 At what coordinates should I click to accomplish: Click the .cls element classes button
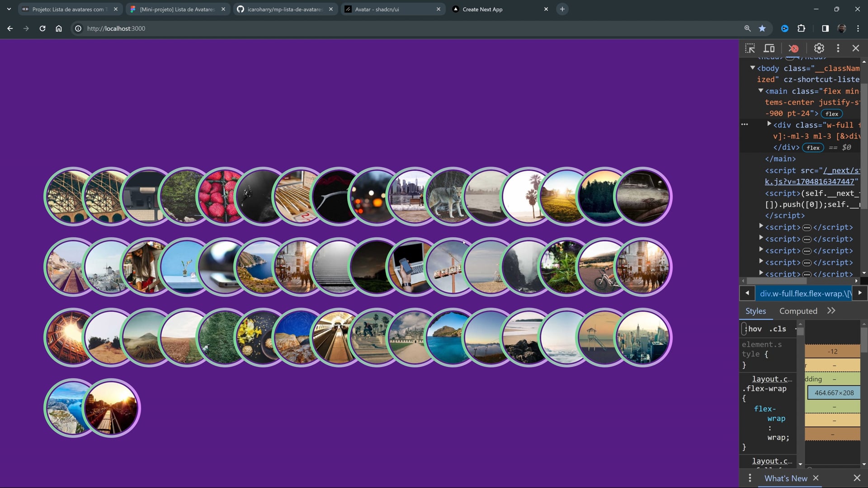point(778,329)
